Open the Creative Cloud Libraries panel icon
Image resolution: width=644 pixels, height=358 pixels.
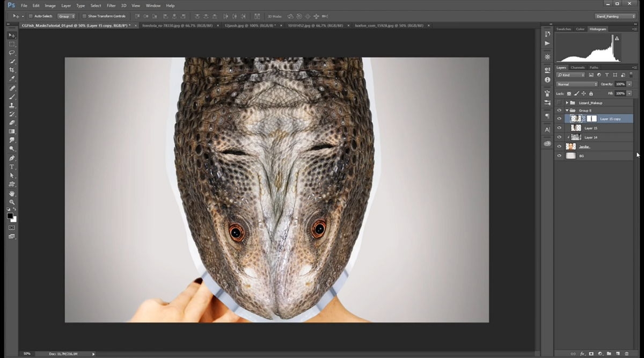547,143
